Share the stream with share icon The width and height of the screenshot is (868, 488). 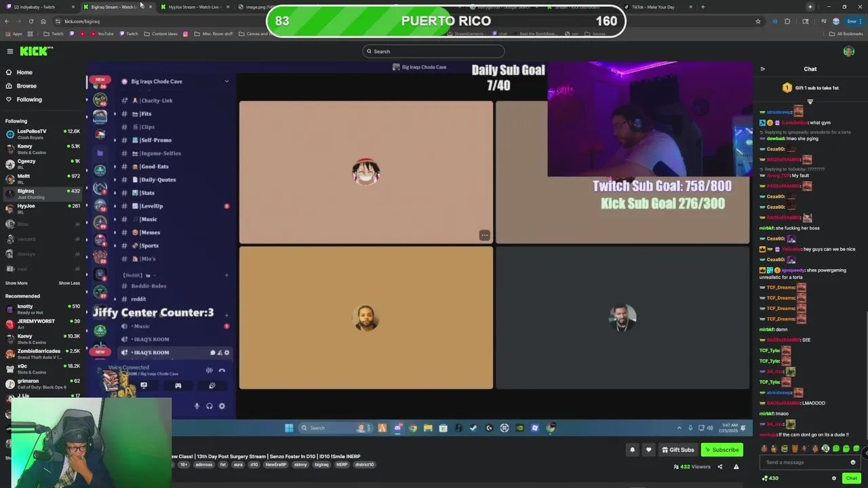[x=719, y=467]
